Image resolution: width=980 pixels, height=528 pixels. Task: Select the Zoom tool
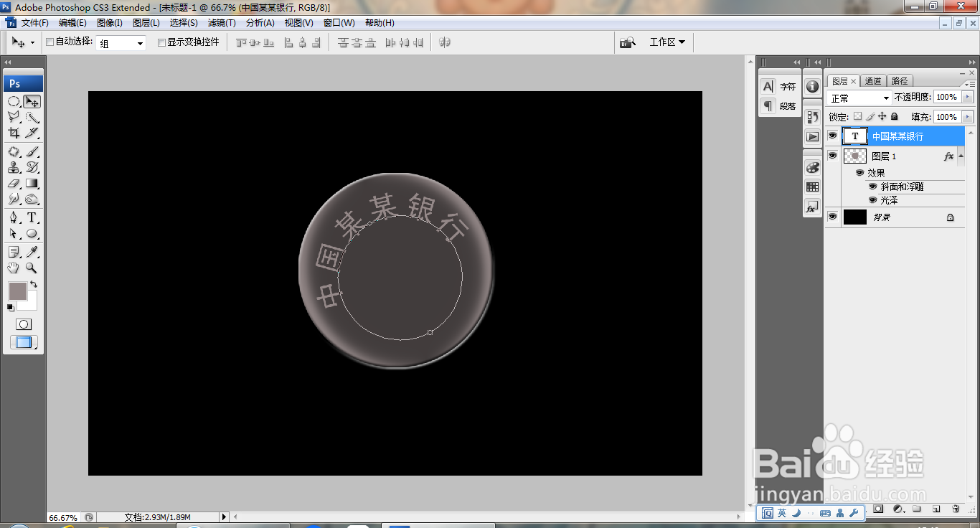point(32,268)
